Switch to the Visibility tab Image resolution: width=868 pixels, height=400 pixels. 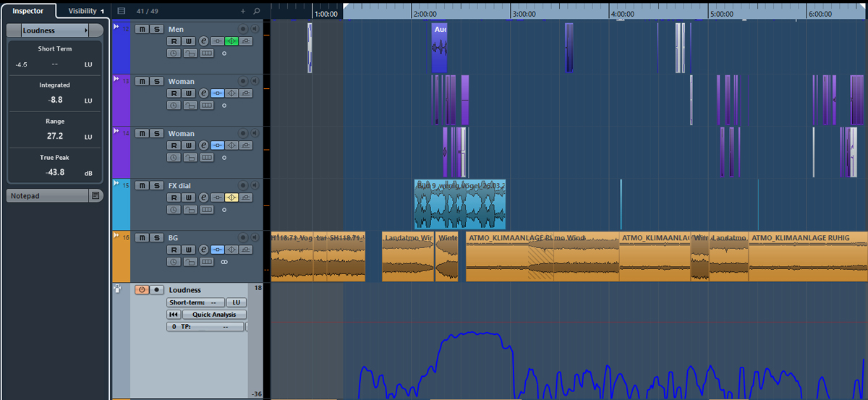pos(86,12)
